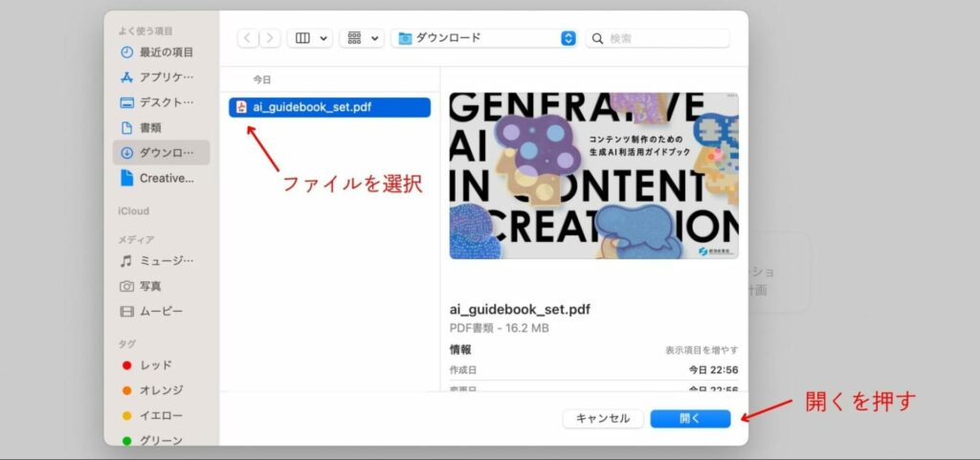This screenshot has height=460, width=980.
Task: Open the ダウンロード location popup
Action: [x=484, y=38]
